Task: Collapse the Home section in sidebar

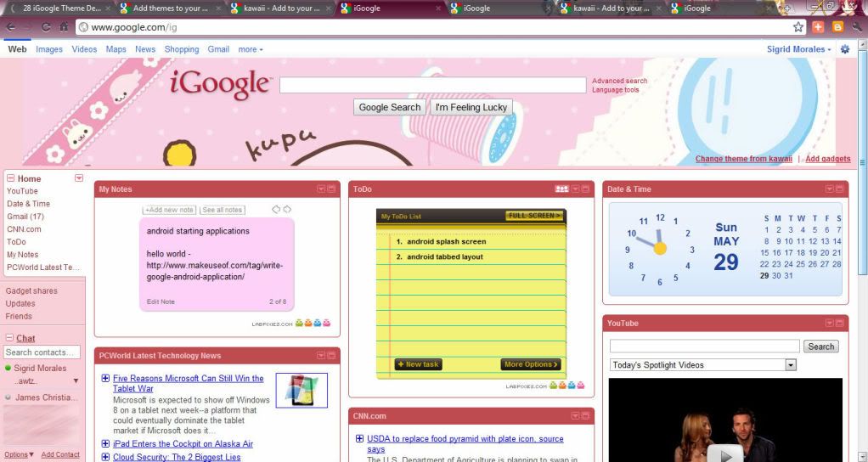Action: tap(10, 178)
